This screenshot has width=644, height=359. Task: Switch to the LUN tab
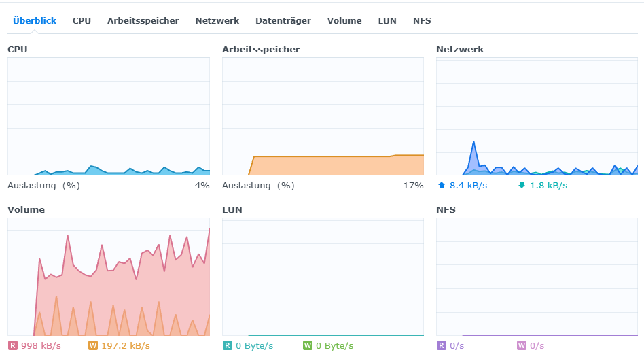387,20
